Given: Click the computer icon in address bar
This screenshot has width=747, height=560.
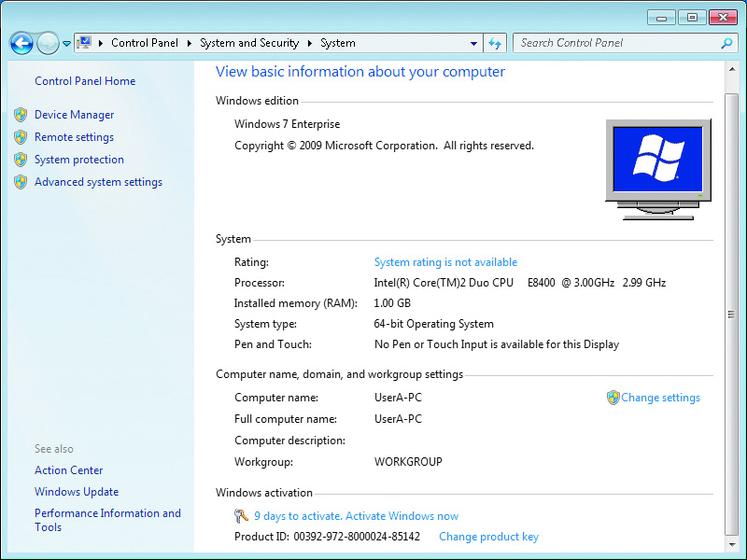Looking at the screenshot, I should [x=84, y=43].
